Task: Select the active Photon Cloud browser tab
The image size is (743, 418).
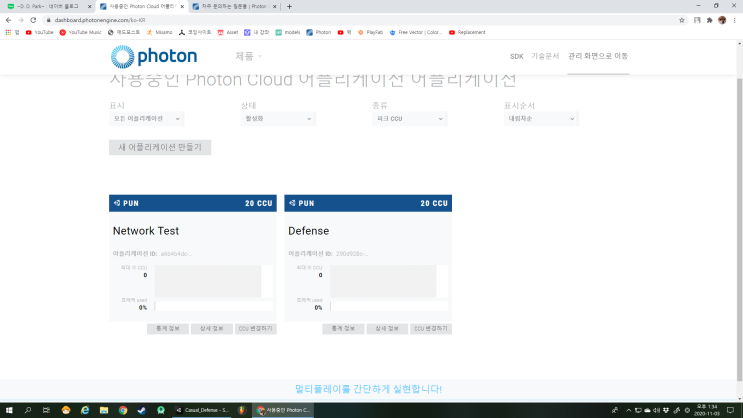Action: [x=141, y=7]
